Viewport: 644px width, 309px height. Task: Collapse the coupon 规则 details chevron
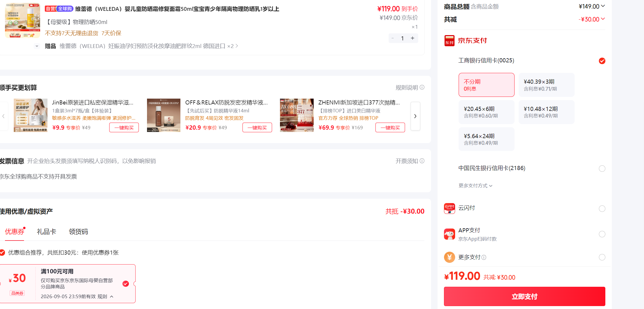pyautogui.click(x=112, y=297)
